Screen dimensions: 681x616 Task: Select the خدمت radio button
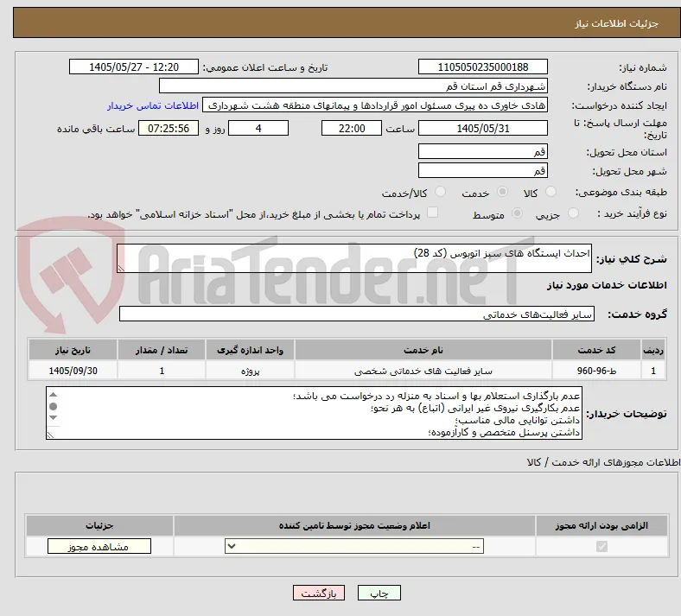click(x=502, y=192)
